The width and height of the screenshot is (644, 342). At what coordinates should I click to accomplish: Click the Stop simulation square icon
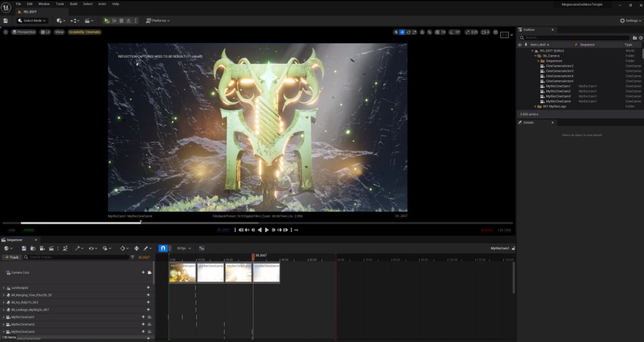click(121, 20)
